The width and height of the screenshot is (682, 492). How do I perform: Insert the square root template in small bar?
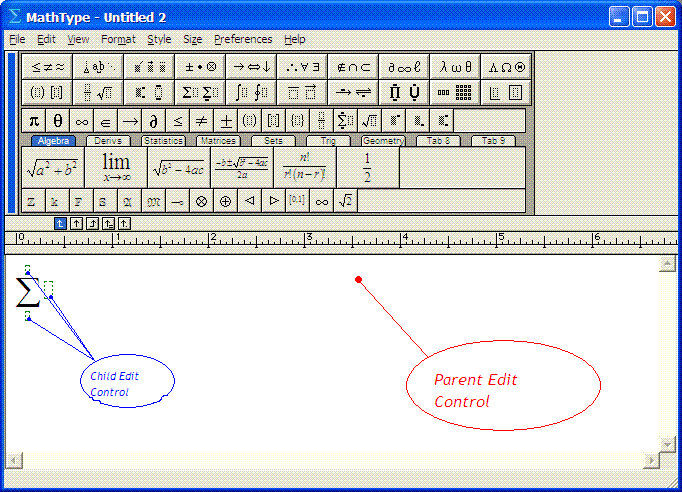point(369,120)
